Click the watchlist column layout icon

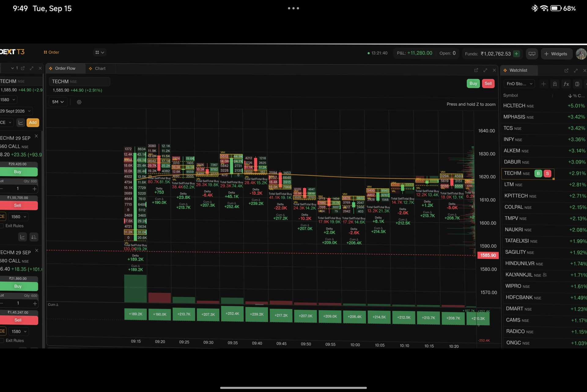coord(577,84)
